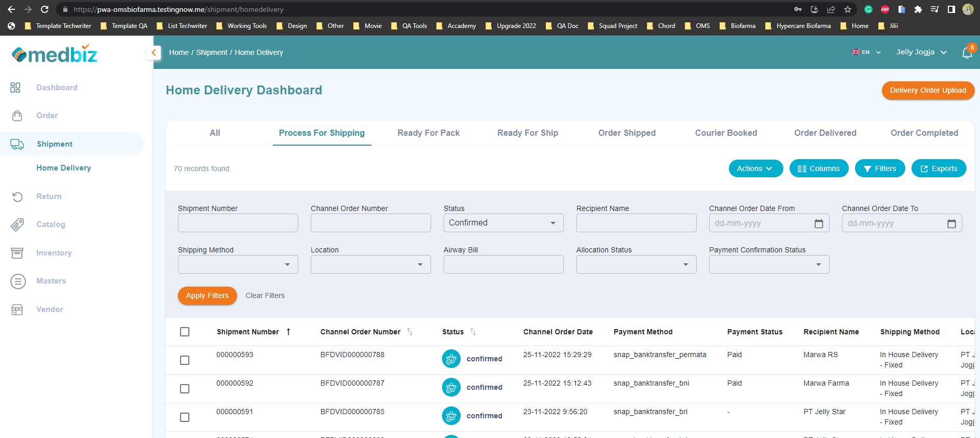Viewport: 980px width, 438px height.
Task: Open calendar for Channel Order Date From
Action: [x=819, y=223]
